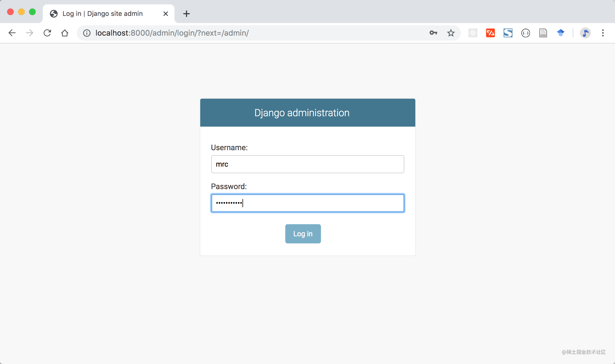
Task: Open the blue S extension icon
Action: coord(508,33)
